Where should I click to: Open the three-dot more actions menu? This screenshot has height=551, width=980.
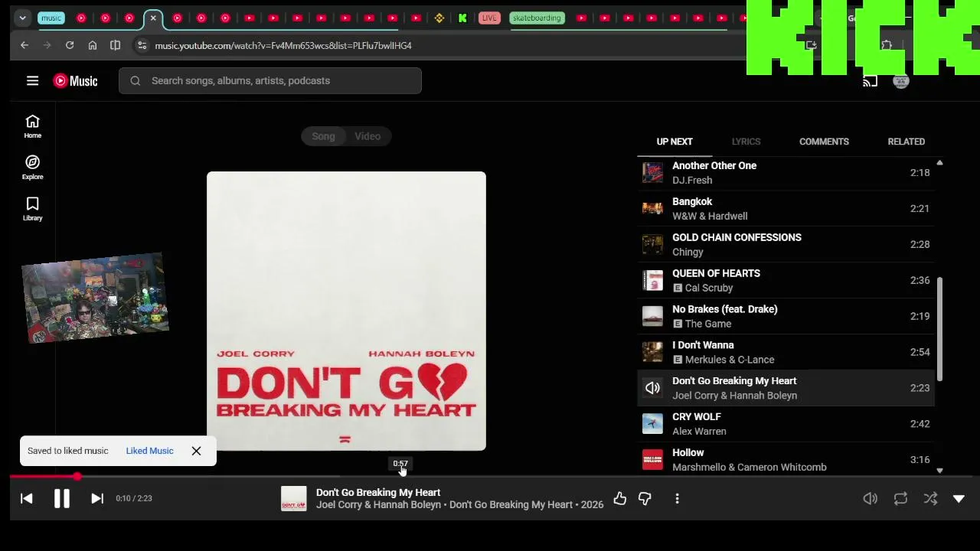click(x=677, y=498)
